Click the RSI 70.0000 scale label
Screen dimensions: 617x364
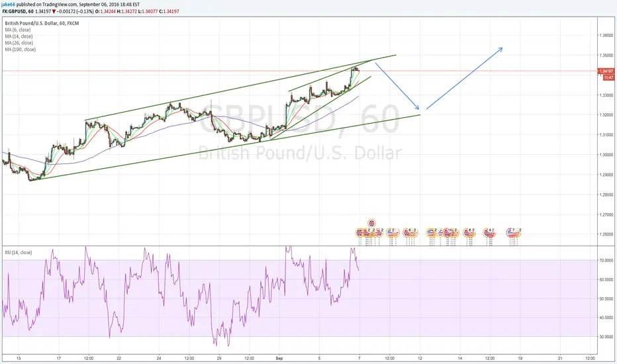[607, 261]
